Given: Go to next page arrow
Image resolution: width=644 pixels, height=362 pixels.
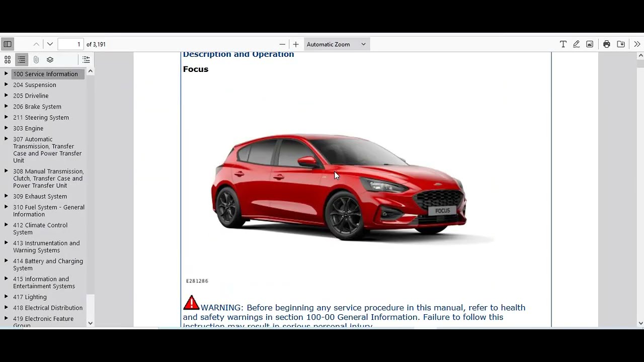Looking at the screenshot, I should pos(50,44).
